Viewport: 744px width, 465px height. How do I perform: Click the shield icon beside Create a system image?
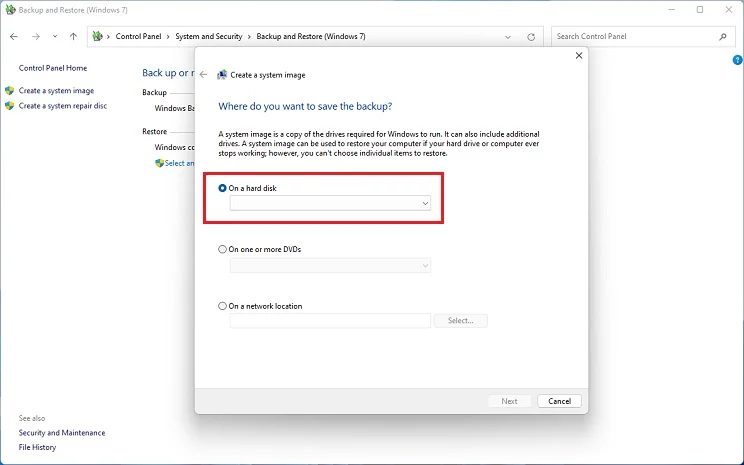[9, 91]
